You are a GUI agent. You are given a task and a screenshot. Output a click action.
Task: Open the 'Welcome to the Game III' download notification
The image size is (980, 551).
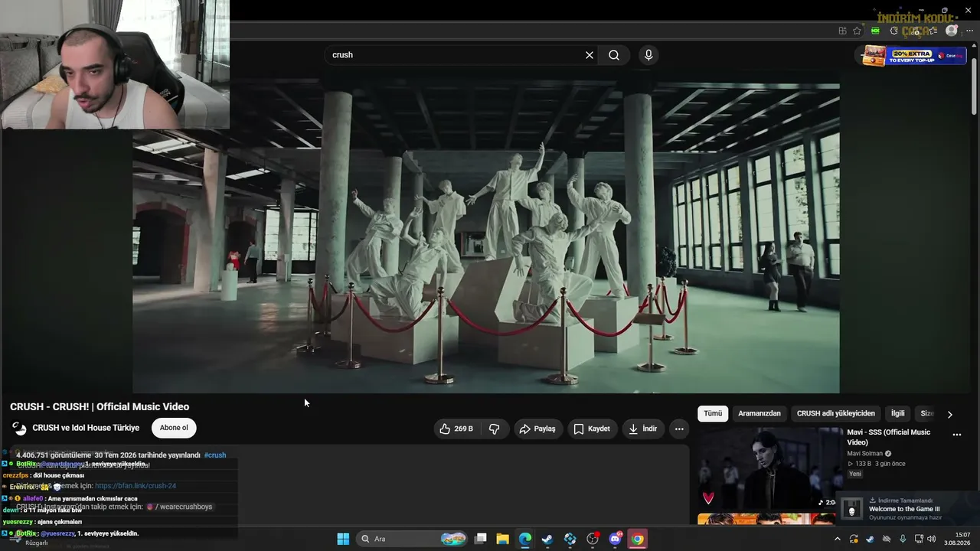pyautogui.click(x=908, y=509)
